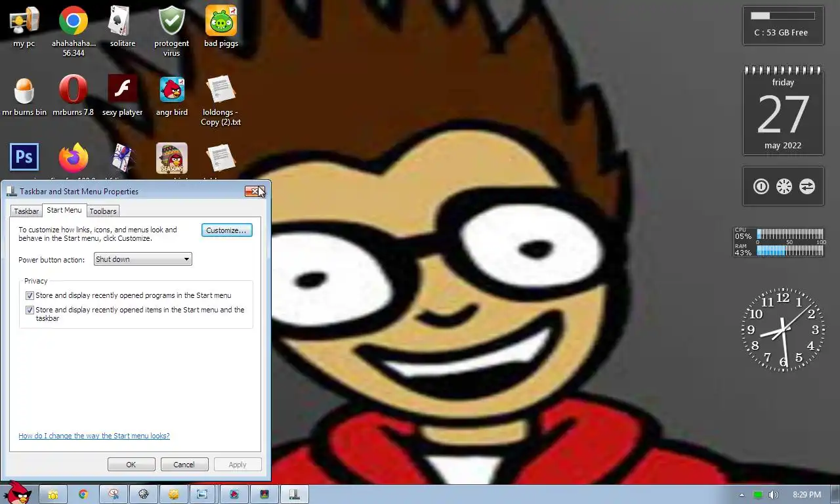Launch Opera shortcut mrburns 7.8
The image size is (840, 504).
[73, 95]
